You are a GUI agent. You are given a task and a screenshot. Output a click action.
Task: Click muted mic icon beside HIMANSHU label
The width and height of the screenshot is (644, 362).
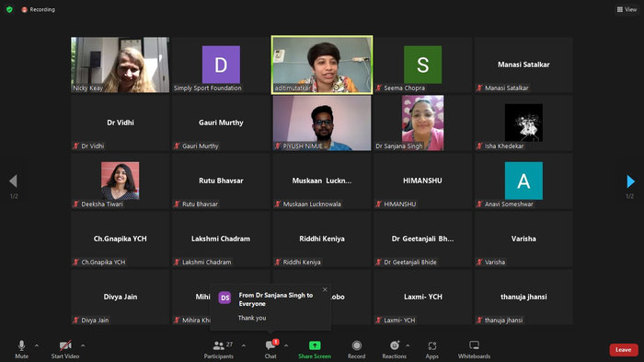tap(379, 204)
